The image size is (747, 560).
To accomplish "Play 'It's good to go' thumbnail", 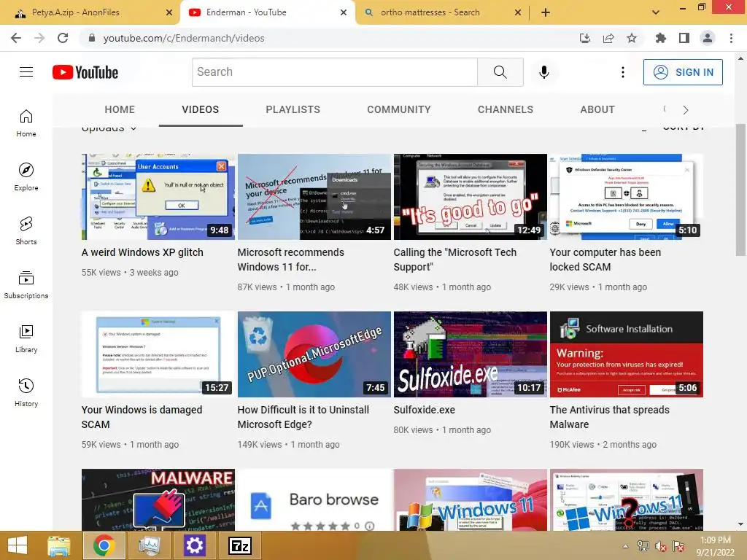I will point(471,197).
